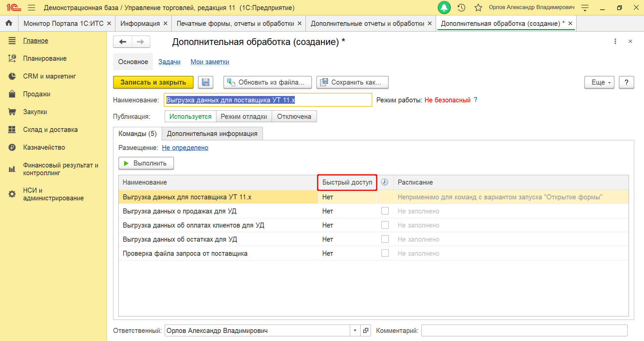Click the three-dot form options icon
This screenshot has width=644, height=341.
615,41
